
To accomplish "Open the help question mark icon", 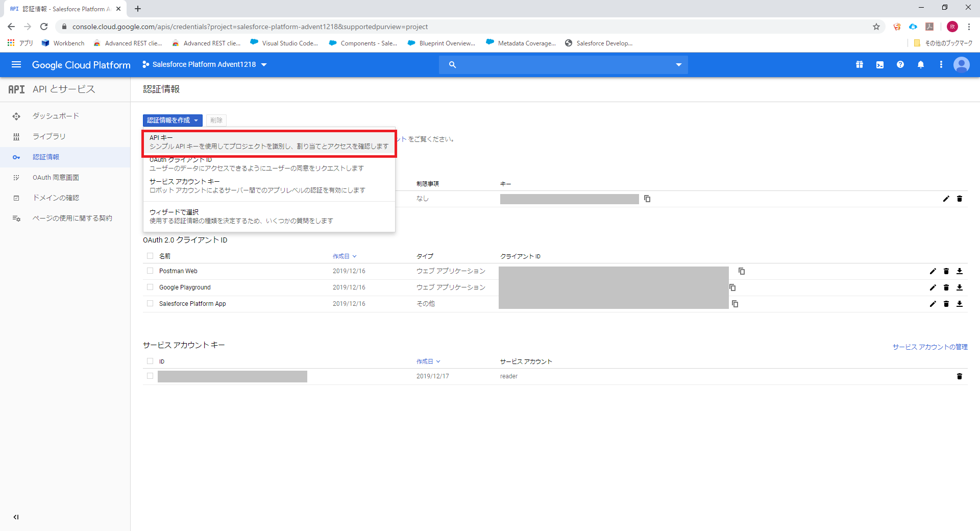I will pyautogui.click(x=900, y=64).
